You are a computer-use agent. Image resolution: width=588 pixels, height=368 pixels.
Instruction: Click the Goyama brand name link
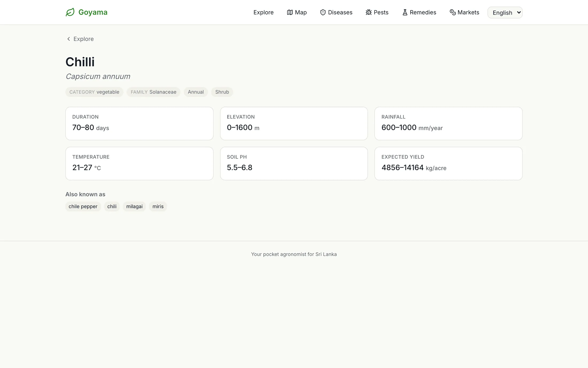(93, 12)
